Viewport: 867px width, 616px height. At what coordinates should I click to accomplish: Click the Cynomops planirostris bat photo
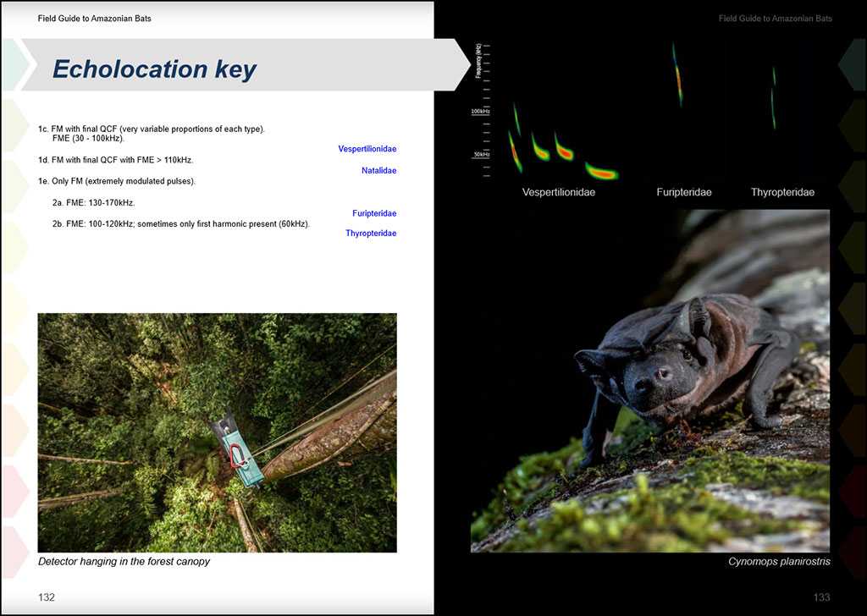pos(650,381)
